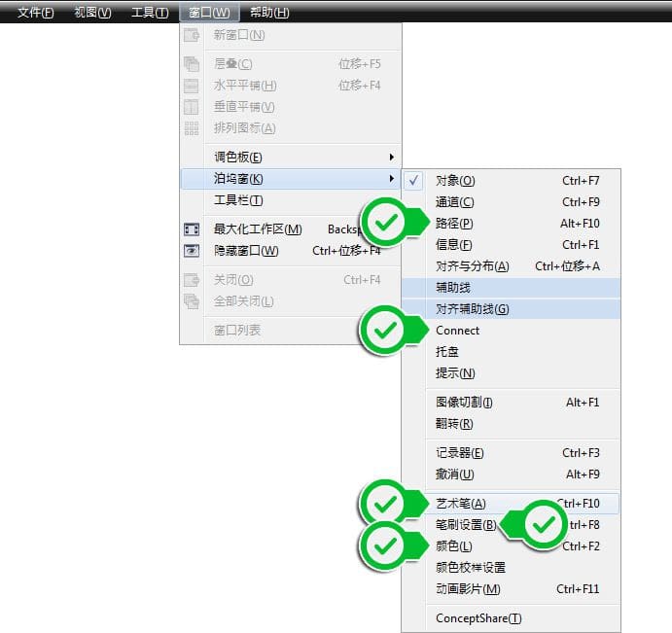Toggle the 对齐辅助线(G) docker entry
This screenshot has width=672, height=633.
(473, 309)
